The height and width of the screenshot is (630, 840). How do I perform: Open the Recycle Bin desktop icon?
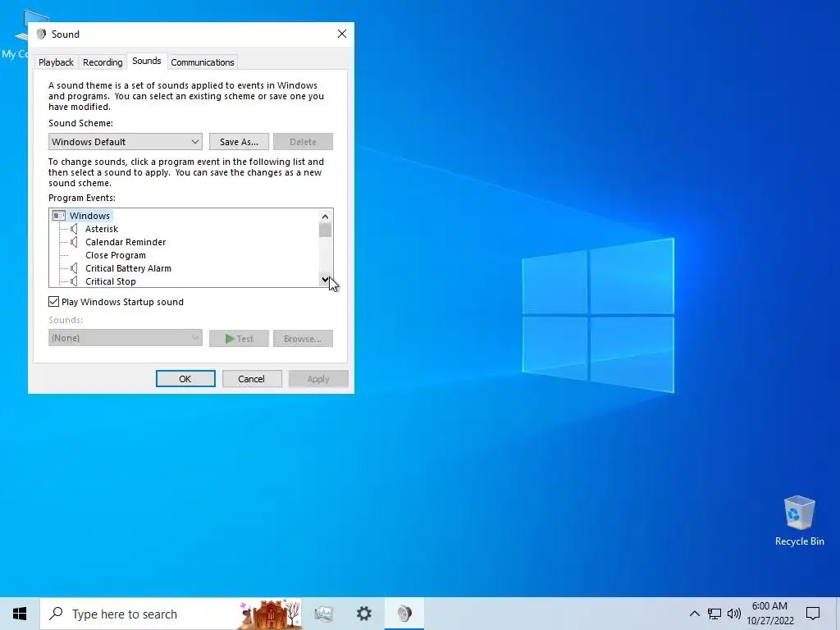point(799,521)
